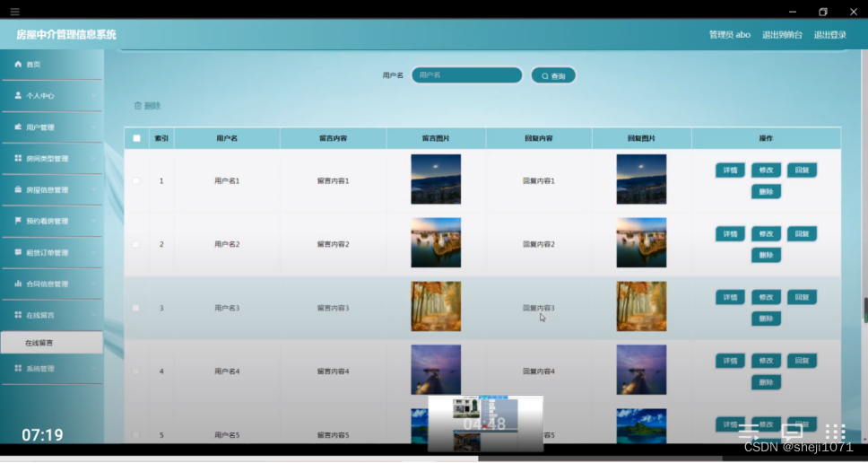Click the trash icon of the batch 删除
Image resolution: width=868 pixels, height=463 pixels.
[138, 106]
